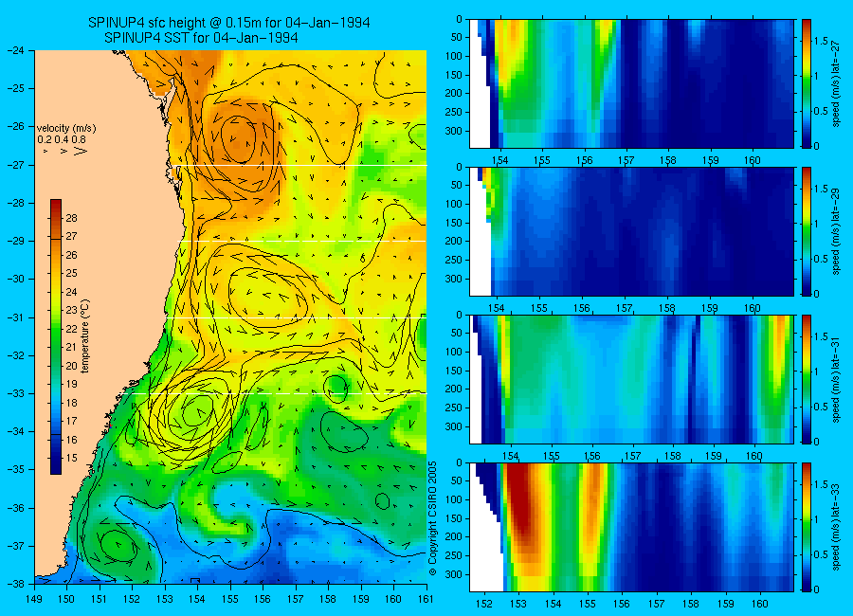Click the 25 tick on the temperature scale
853x616 pixels.
point(71,273)
